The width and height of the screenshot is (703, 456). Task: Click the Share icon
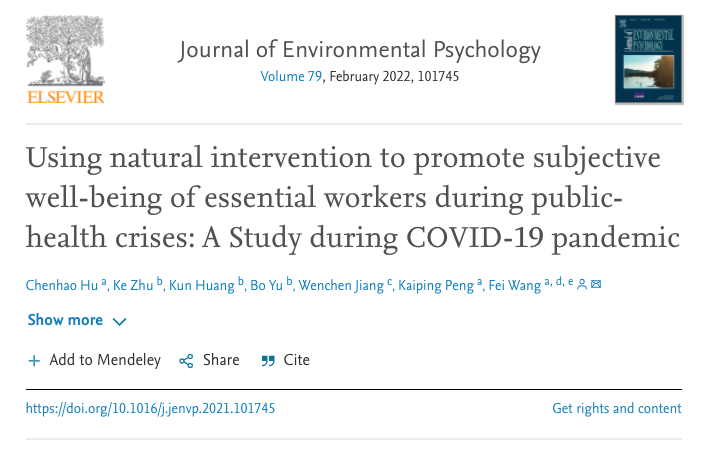tap(185, 361)
